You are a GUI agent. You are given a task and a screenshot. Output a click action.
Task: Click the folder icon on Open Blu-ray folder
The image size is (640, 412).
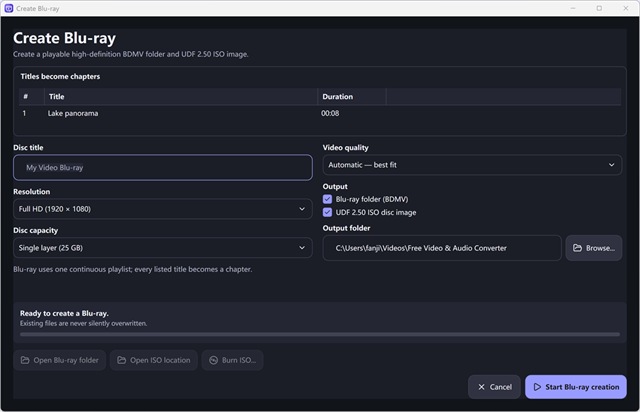[x=25, y=360]
